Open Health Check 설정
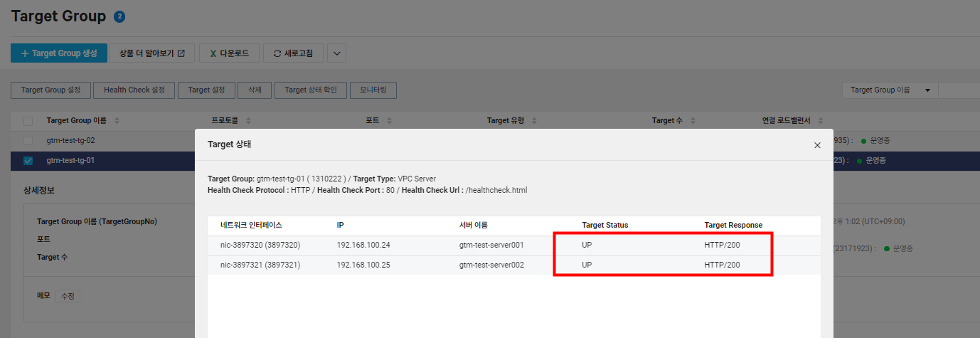Screen dimensions: 980x338 pyautogui.click(x=134, y=90)
